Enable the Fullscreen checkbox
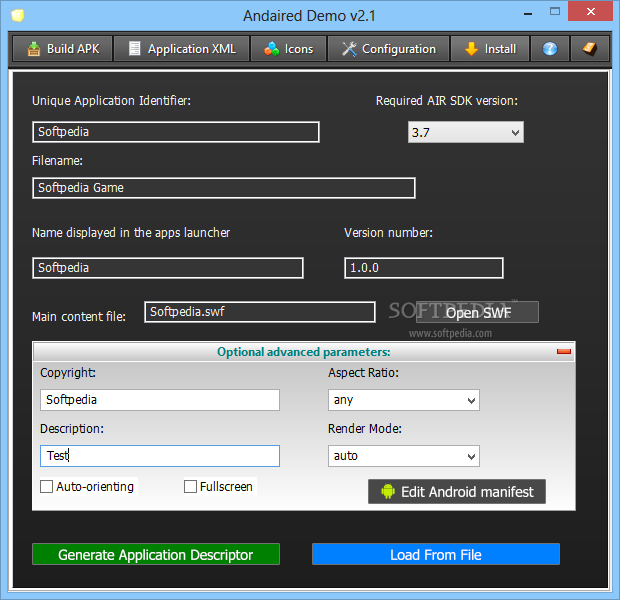 [190, 486]
